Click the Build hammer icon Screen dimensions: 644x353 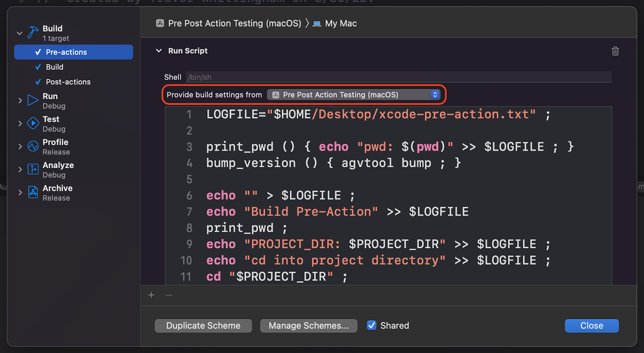[33, 33]
